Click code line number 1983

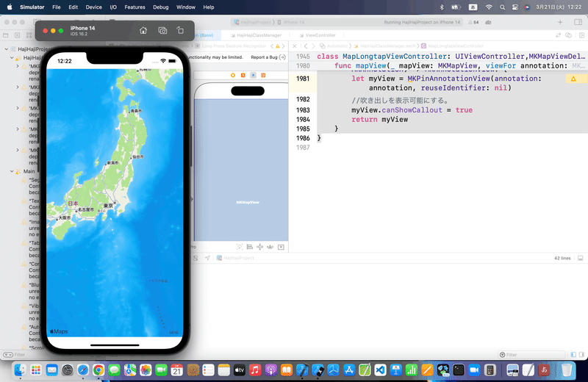303,110
